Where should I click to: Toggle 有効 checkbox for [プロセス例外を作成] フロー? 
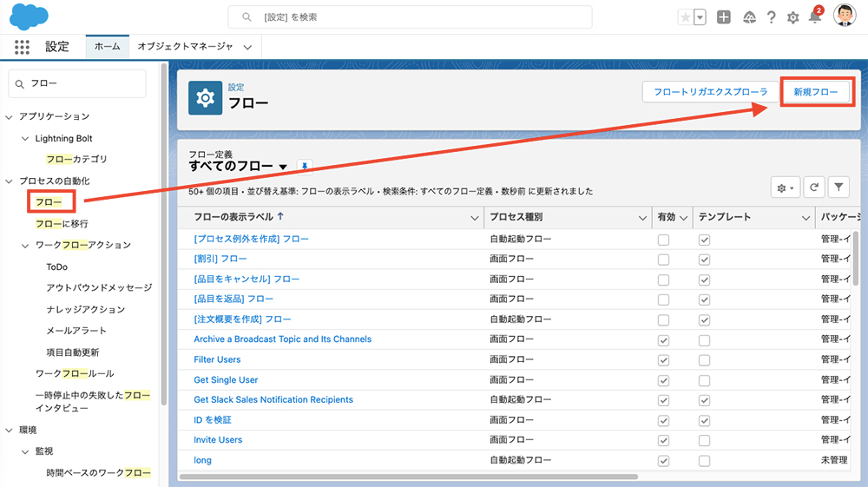pos(663,240)
